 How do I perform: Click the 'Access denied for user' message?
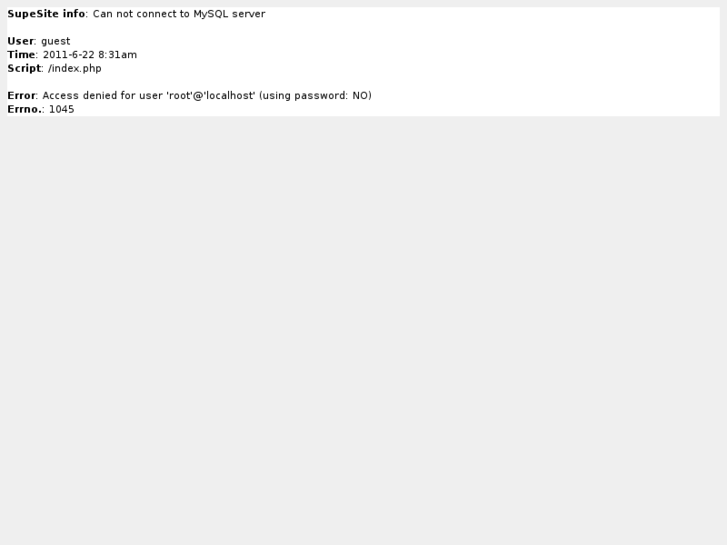[x=102, y=96]
